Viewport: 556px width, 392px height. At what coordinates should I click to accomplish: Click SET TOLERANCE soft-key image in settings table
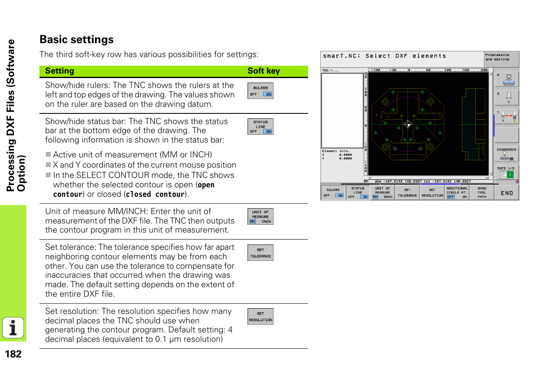[x=260, y=253]
